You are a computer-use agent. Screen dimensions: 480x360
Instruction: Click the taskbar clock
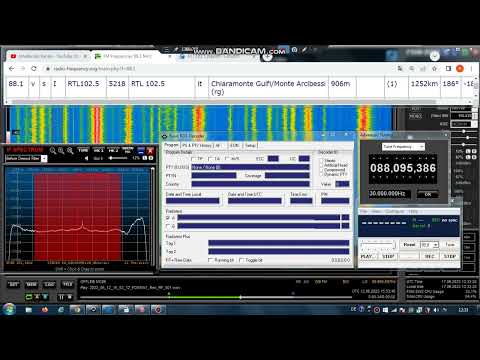pyautogui.click(x=463, y=310)
